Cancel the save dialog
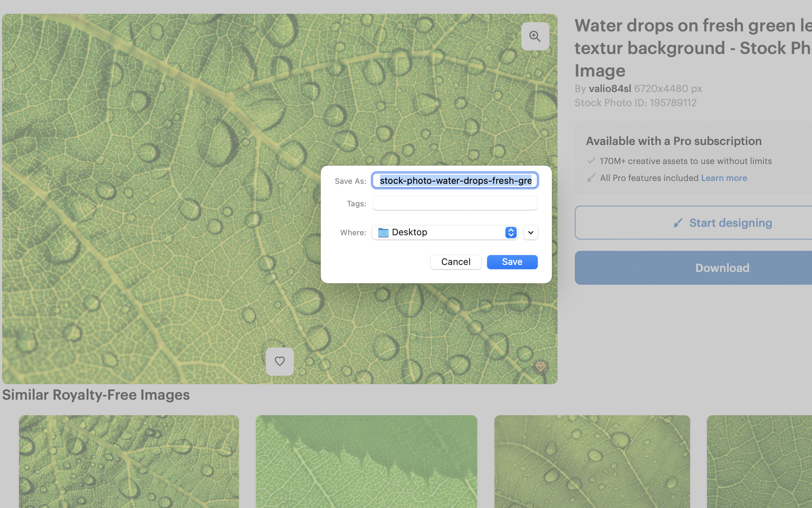The image size is (812, 508). click(x=456, y=262)
